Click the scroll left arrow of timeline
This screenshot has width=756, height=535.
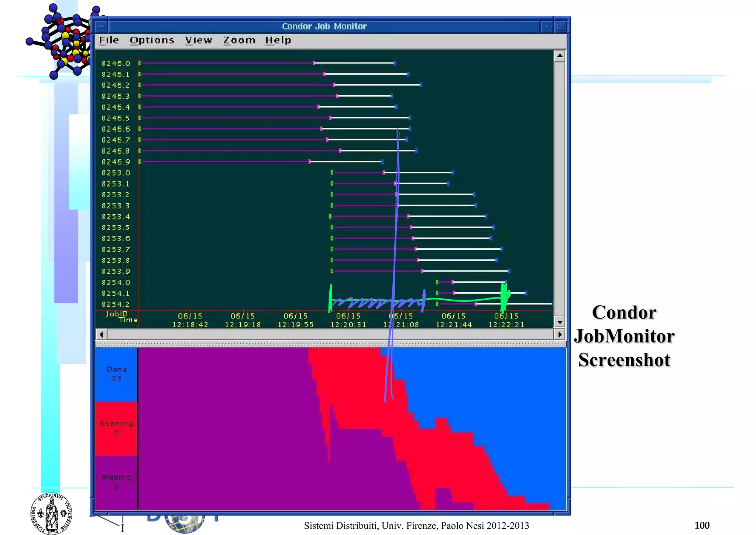(x=101, y=334)
